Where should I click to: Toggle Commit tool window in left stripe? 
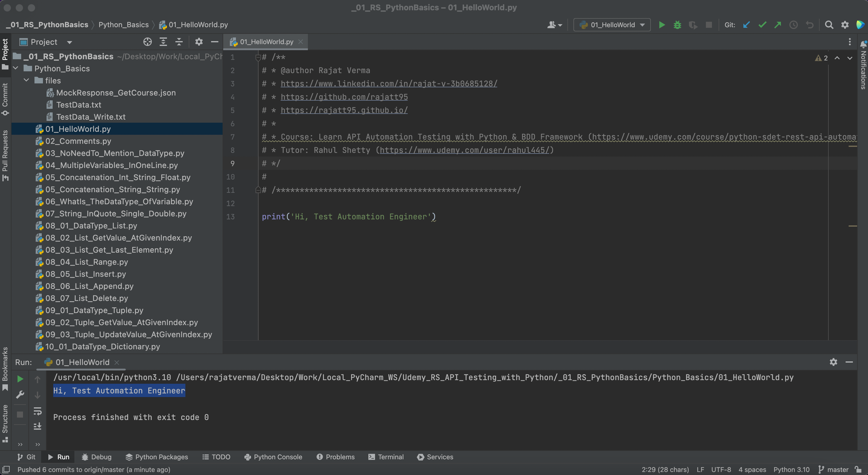coord(5,99)
